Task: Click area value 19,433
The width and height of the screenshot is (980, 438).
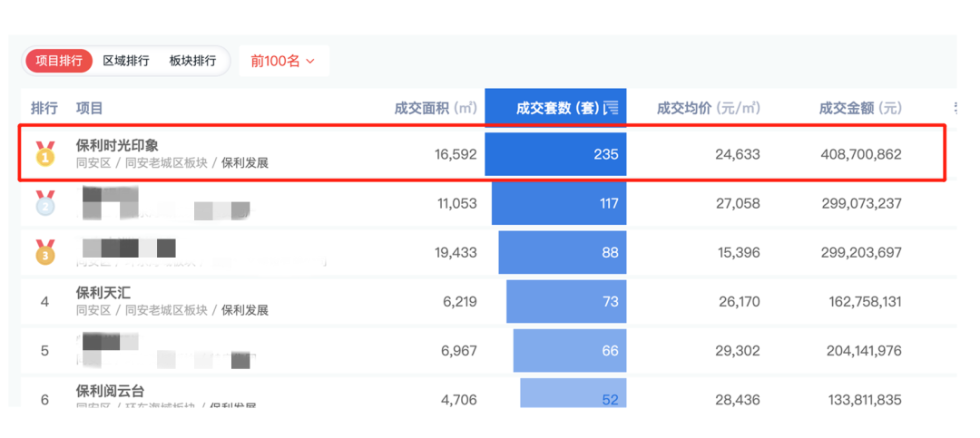Action: tap(456, 252)
